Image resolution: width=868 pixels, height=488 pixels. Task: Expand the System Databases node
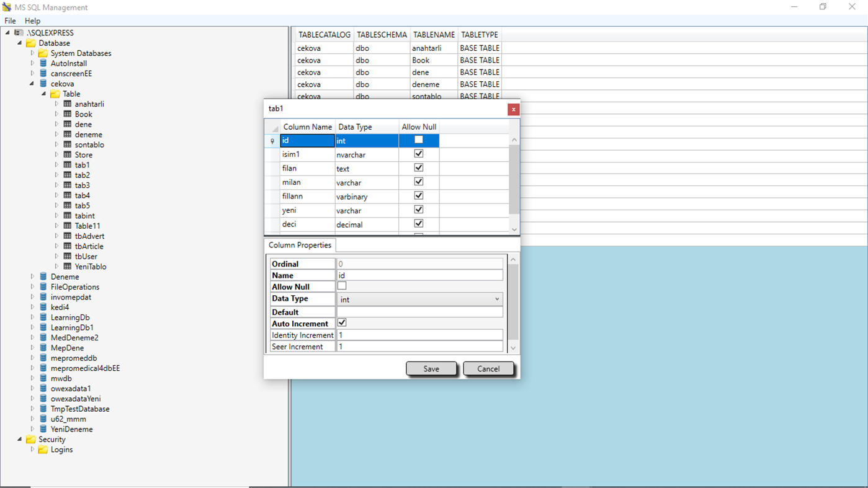click(x=32, y=53)
